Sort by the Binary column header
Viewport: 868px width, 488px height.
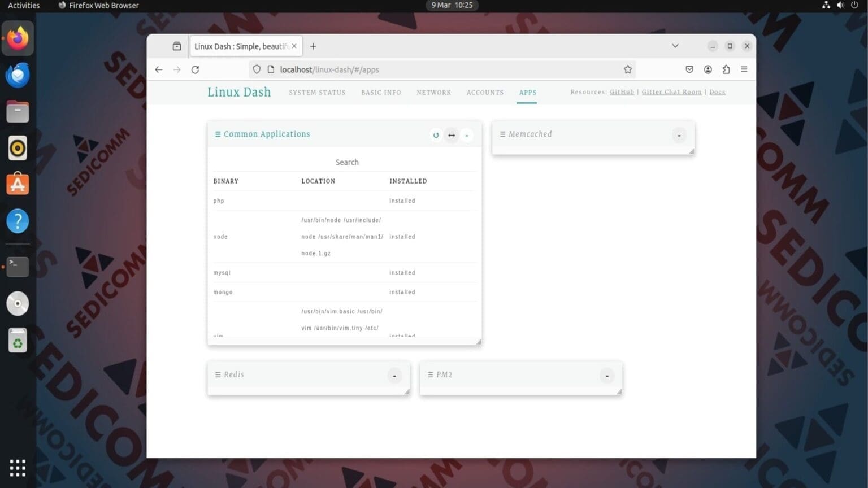coord(226,181)
